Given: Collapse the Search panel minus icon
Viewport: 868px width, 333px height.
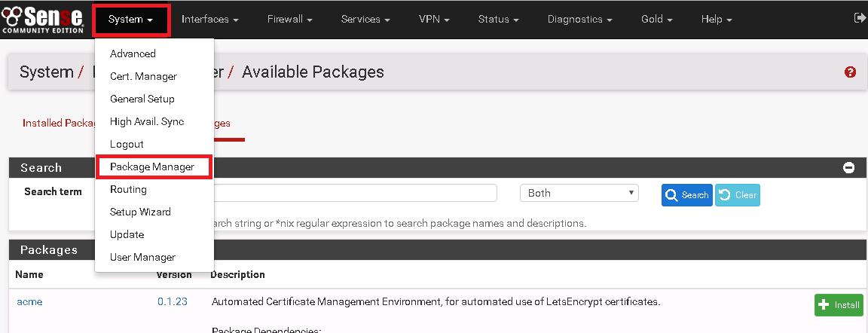Looking at the screenshot, I should (x=848, y=167).
